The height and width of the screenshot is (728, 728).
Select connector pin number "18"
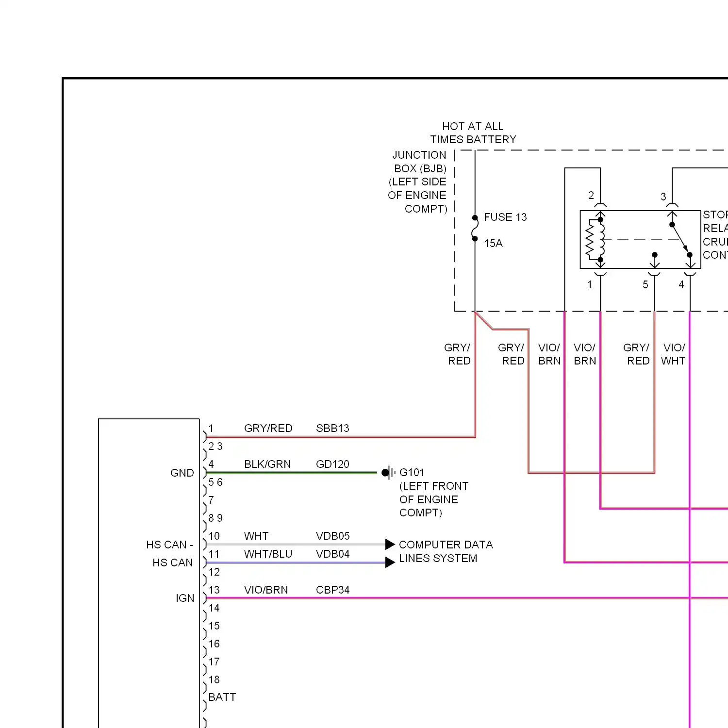[x=214, y=679]
